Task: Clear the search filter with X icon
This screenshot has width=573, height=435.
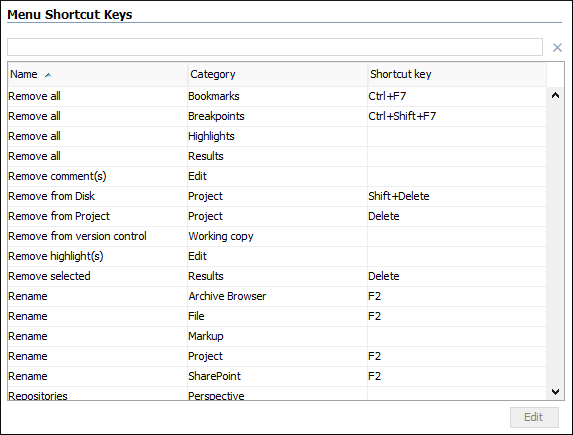Action: 557,48
